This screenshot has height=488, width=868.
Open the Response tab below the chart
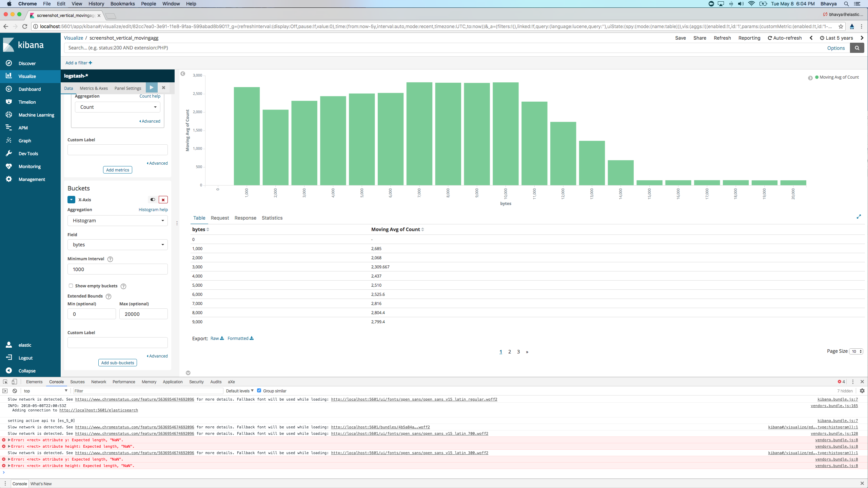(245, 218)
